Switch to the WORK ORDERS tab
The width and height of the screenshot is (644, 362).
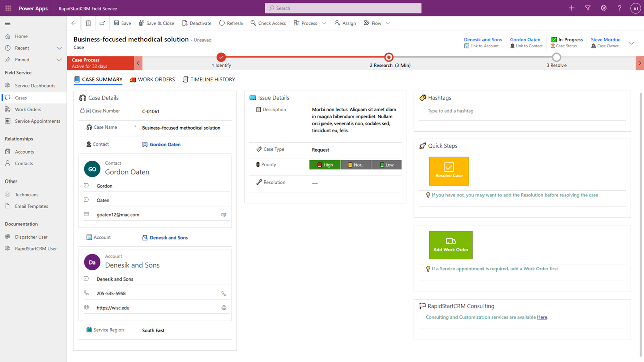[152, 79]
